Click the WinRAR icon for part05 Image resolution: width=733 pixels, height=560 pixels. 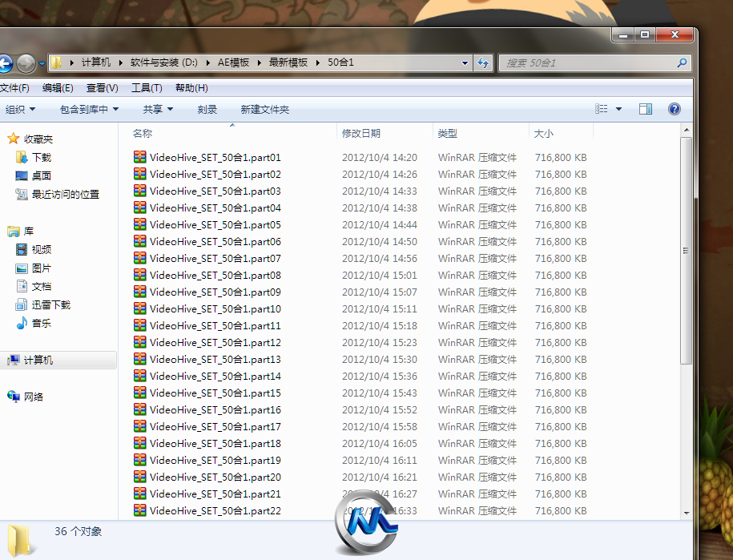point(139,224)
